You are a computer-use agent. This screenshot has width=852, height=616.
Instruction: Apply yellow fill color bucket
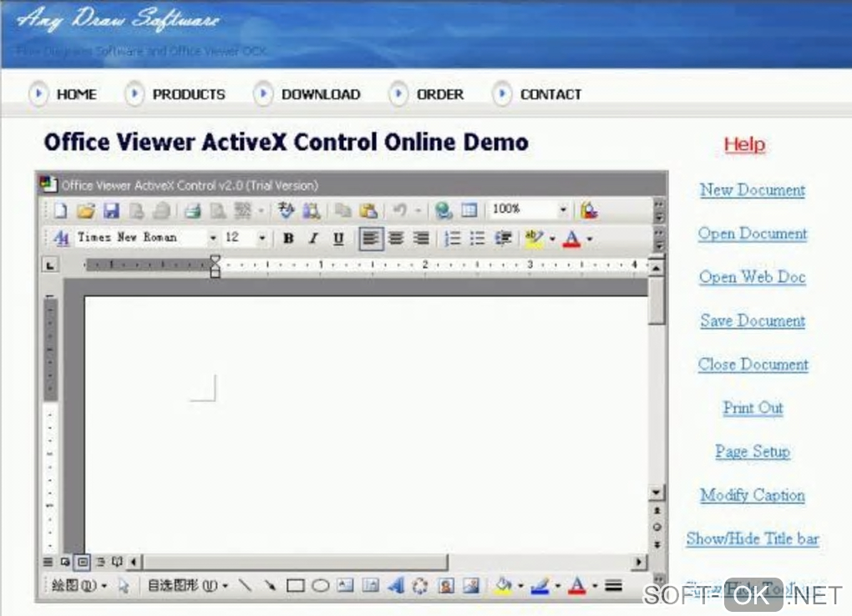click(x=503, y=586)
